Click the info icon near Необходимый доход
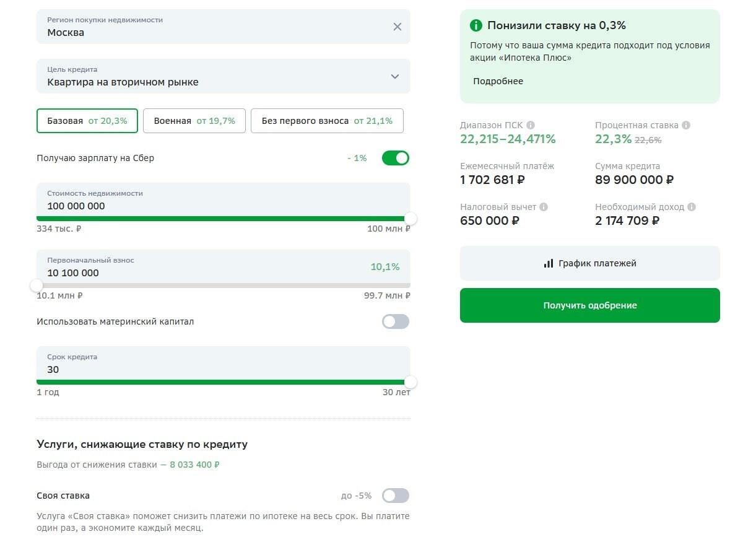756x542 pixels. (x=692, y=207)
